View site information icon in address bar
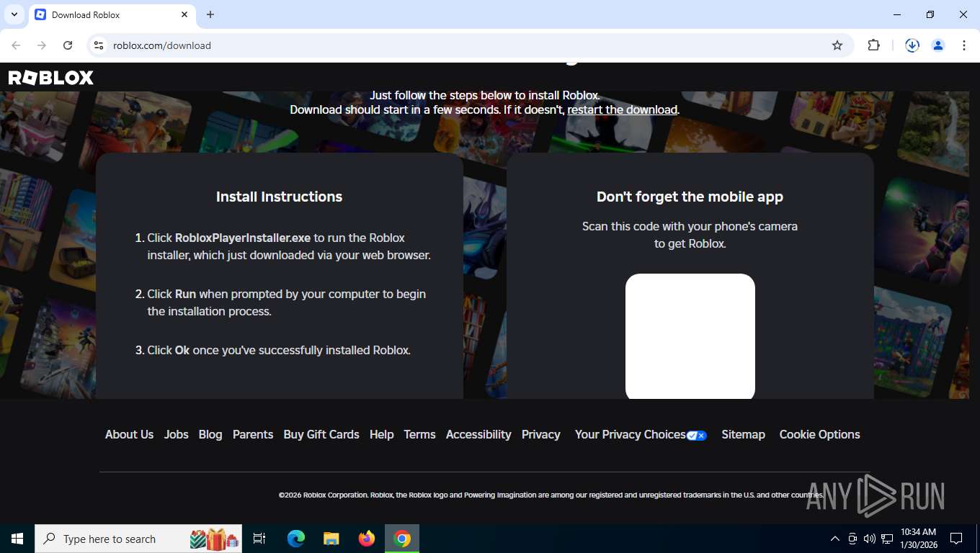This screenshot has width=980, height=553. coord(99,45)
